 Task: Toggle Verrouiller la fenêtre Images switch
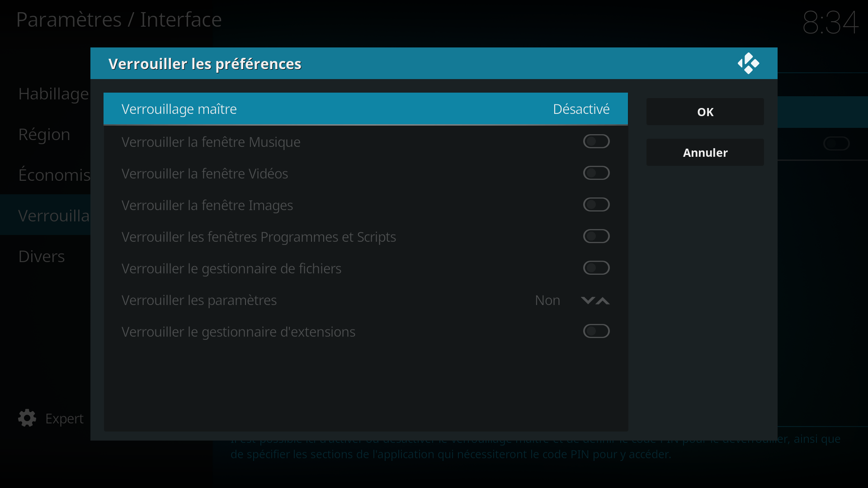pyautogui.click(x=596, y=205)
